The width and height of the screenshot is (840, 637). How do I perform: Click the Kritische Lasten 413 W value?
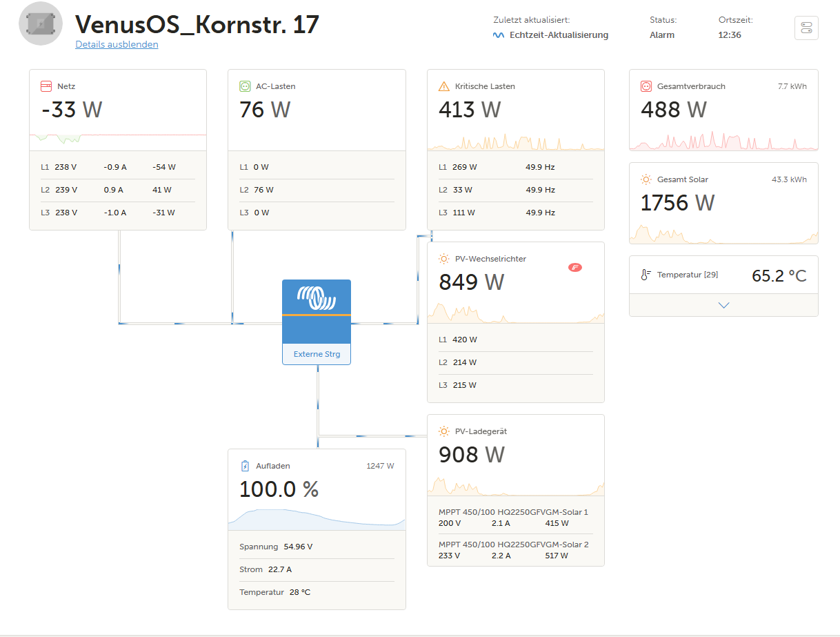pyautogui.click(x=470, y=109)
